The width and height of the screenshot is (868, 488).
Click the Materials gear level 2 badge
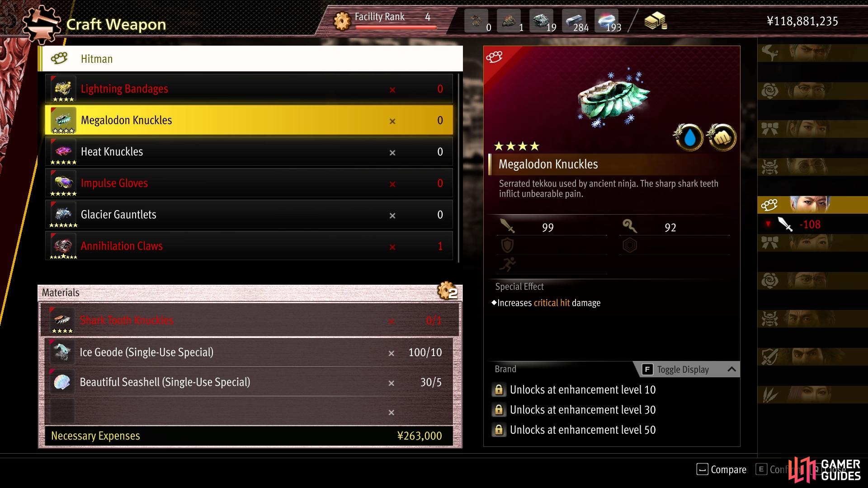(x=447, y=291)
